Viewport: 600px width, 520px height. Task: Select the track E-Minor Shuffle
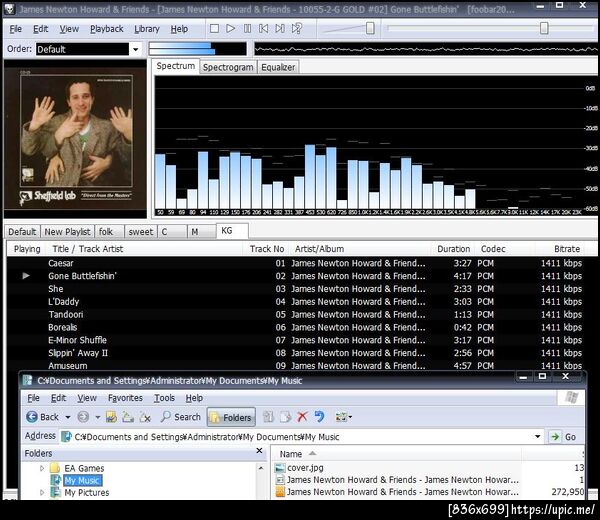click(x=302, y=340)
